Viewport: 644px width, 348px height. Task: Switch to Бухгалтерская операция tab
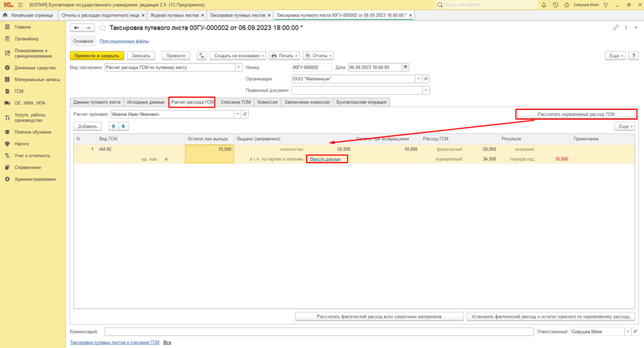click(362, 103)
